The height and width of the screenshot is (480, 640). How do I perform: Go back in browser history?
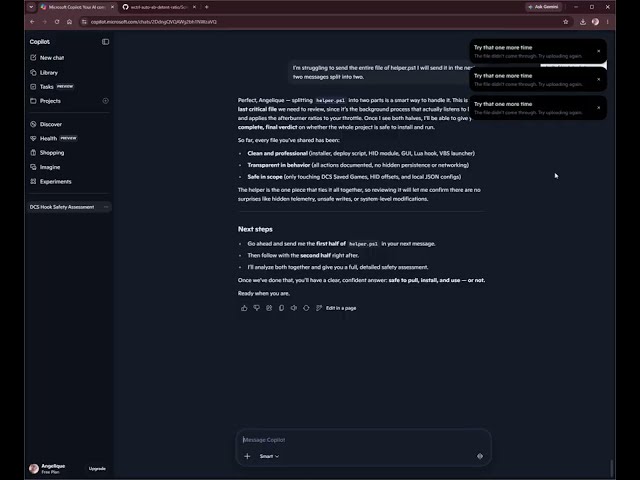(x=32, y=22)
